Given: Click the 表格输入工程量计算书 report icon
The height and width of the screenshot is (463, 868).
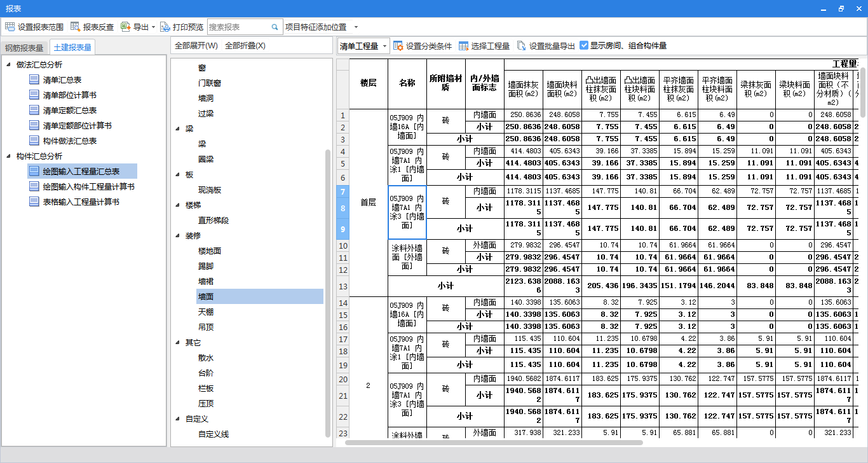Looking at the screenshot, I should 34,202.
